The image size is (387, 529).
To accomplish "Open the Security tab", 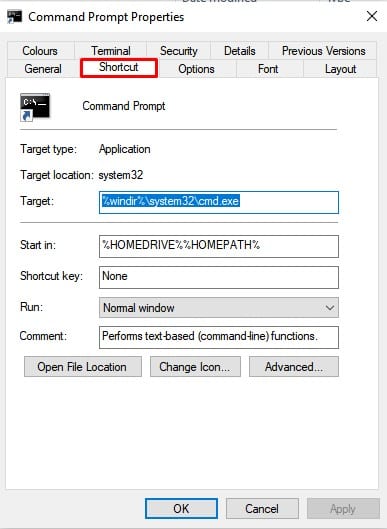I will coord(178,51).
